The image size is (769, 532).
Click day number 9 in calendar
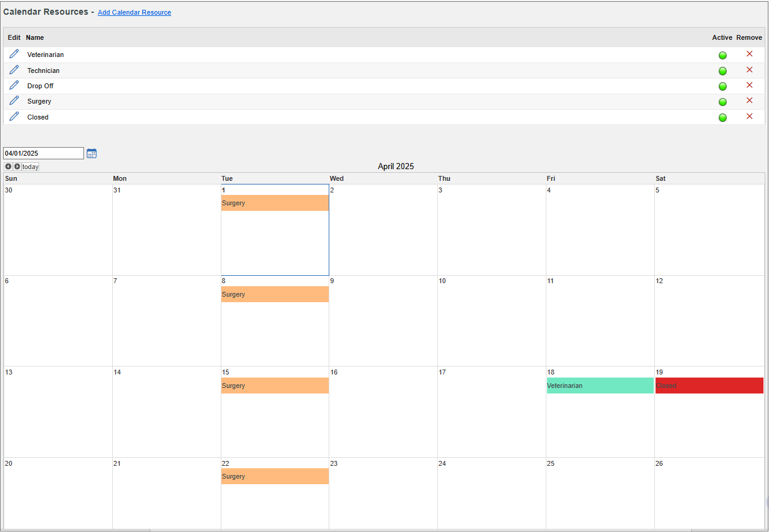[x=332, y=281]
